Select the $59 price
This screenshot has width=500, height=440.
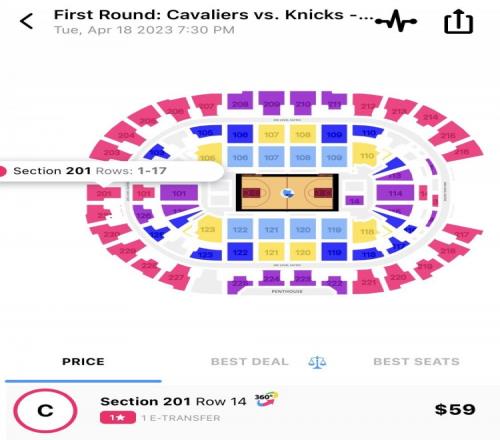(x=455, y=409)
